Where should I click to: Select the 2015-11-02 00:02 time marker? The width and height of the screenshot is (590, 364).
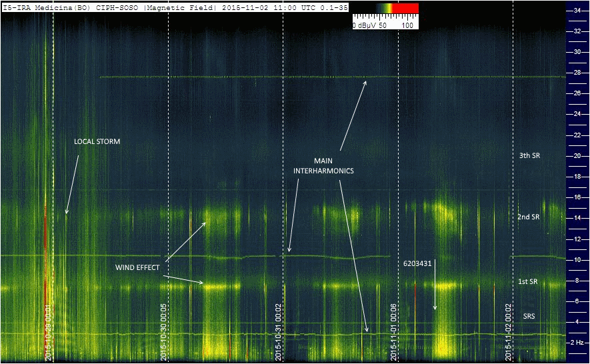click(508, 333)
